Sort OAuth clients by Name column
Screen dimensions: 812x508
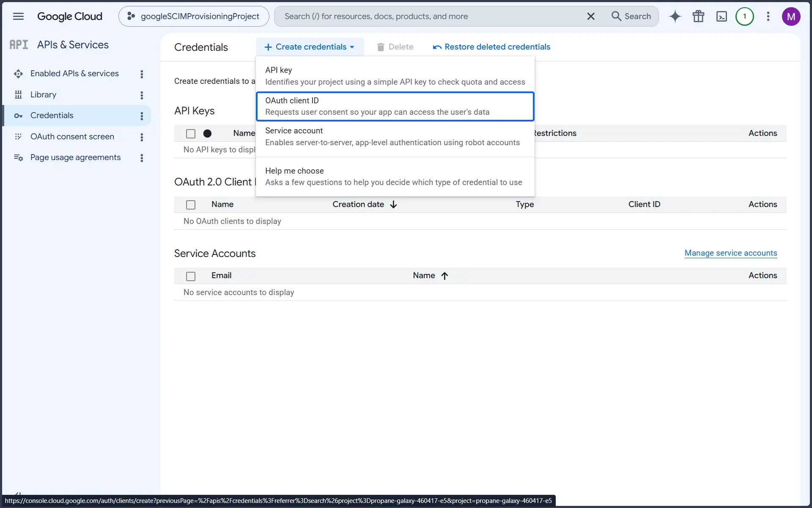point(222,204)
